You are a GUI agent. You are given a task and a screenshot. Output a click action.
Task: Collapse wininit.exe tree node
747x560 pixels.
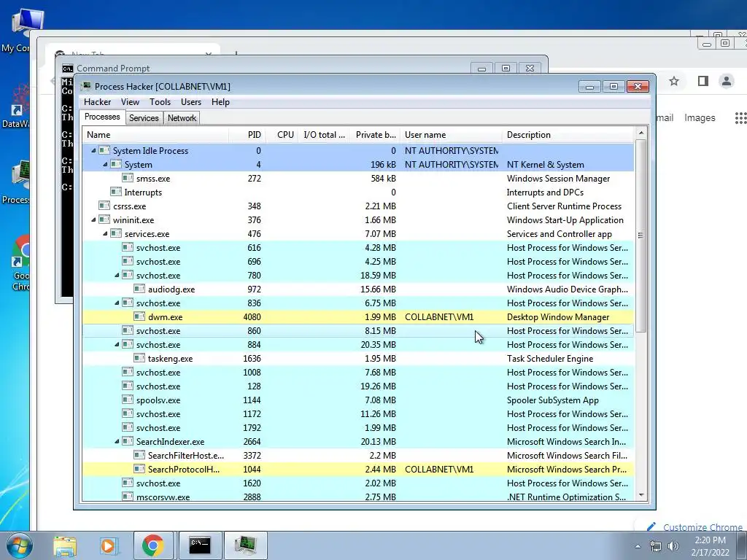(93, 220)
